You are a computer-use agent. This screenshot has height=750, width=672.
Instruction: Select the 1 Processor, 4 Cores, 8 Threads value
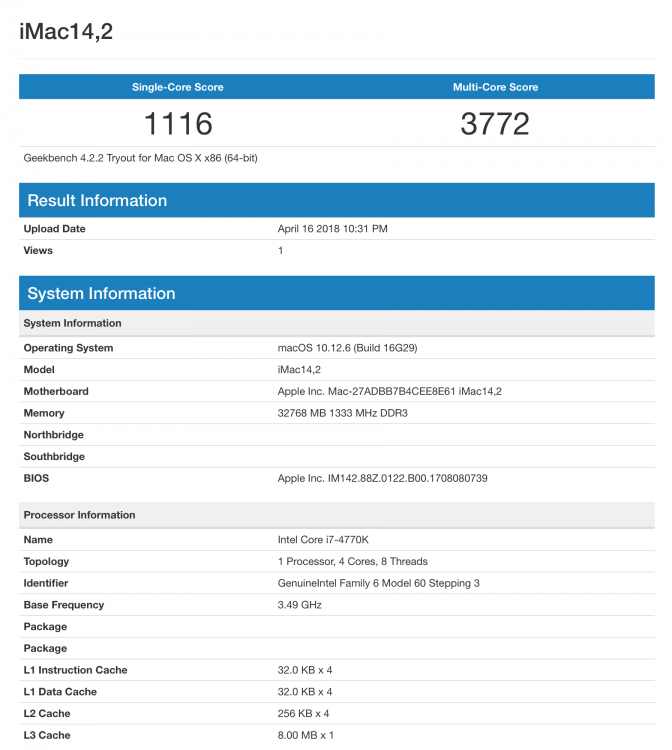point(353,562)
